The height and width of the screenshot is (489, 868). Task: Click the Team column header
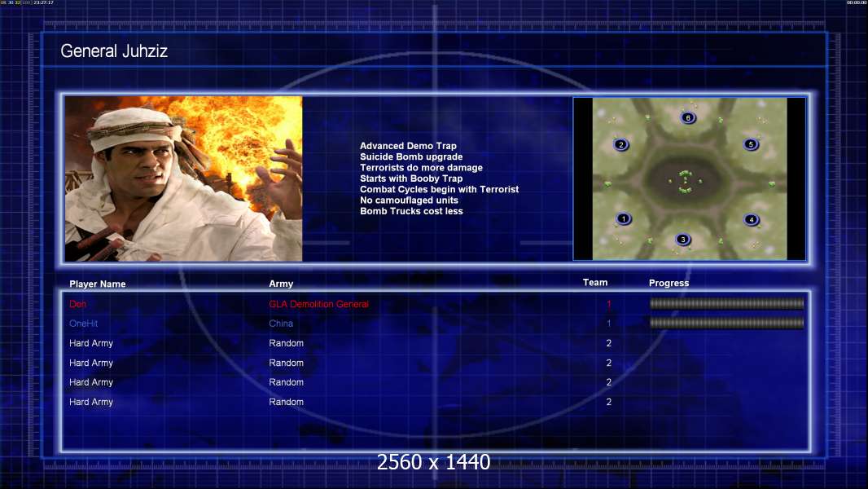tap(595, 283)
